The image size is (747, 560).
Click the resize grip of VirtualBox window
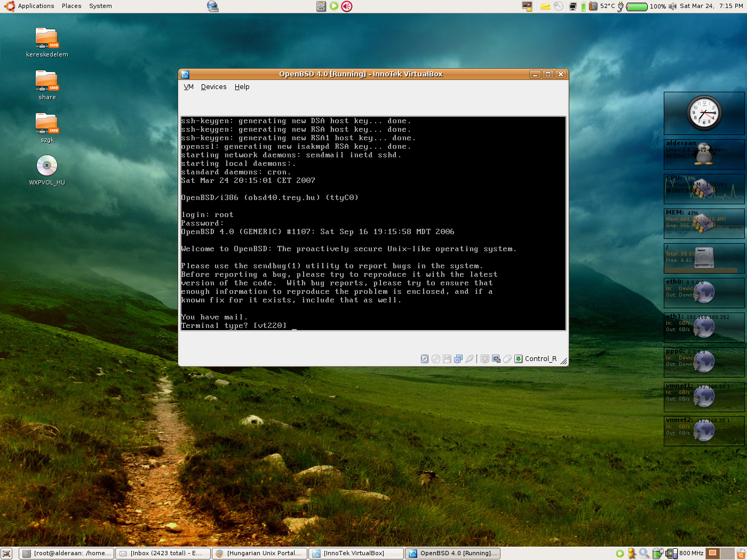tap(563, 361)
